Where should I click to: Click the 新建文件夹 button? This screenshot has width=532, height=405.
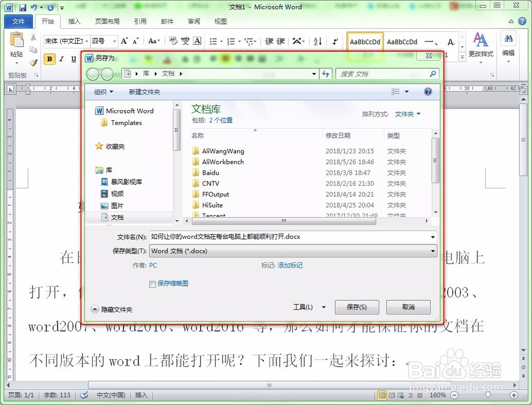(145, 92)
